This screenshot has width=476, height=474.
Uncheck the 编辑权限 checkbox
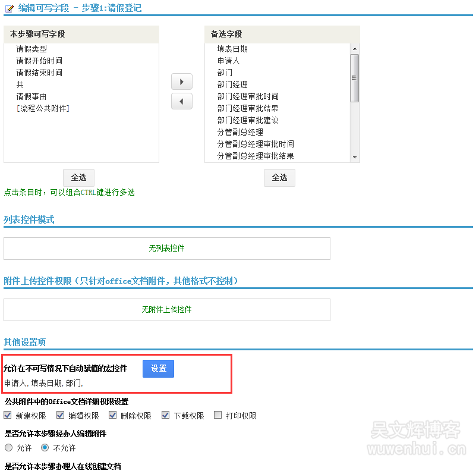click(61, 415)
